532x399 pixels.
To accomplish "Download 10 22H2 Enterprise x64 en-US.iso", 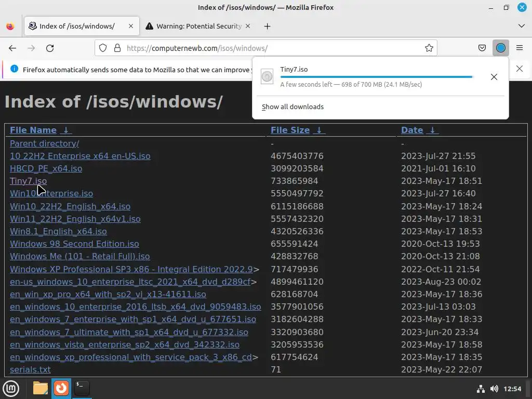I will pos(80,156).
